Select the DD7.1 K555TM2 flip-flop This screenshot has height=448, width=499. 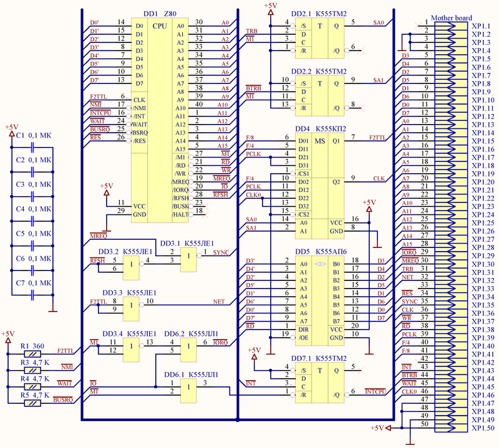pos(320,380)
